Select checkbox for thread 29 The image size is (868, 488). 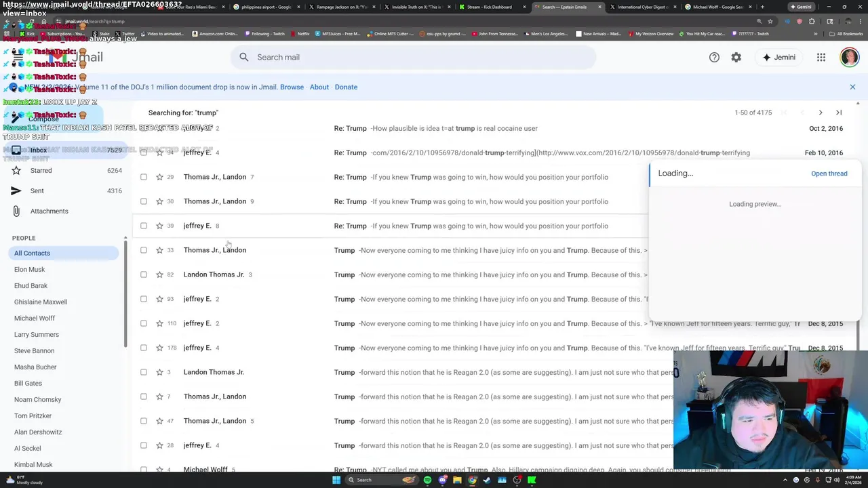coord(143,177)
